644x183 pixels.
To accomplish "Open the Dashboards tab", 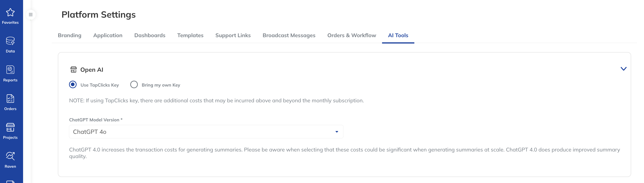I will [x=150, y=36].
